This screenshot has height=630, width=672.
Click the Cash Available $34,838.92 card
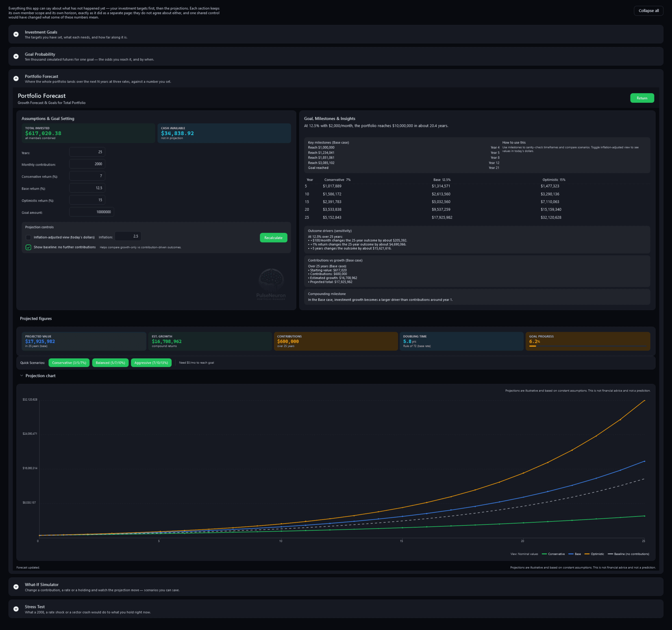(x=224, y=133)
